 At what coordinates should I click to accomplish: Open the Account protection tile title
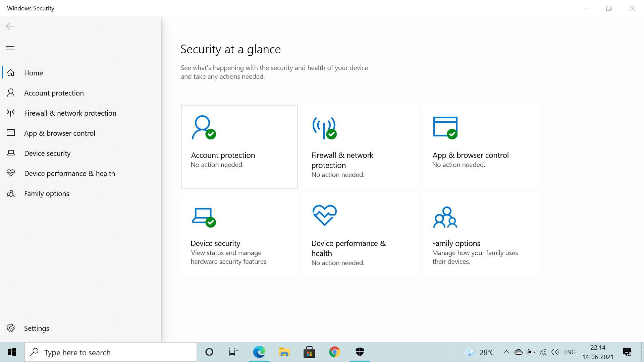(223, 155)
